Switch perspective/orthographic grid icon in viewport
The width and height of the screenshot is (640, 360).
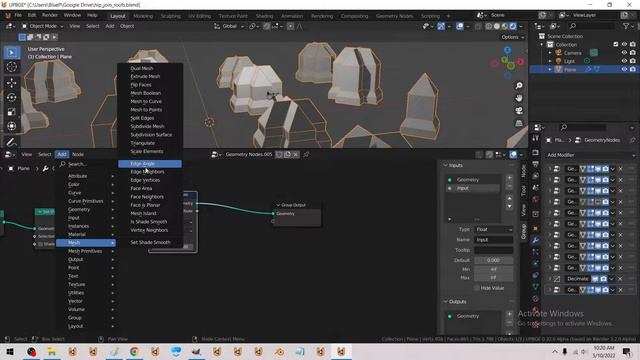coord(519,123)
